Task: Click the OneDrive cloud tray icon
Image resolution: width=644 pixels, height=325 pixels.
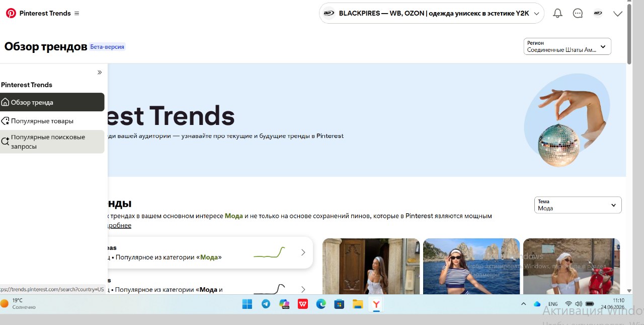Action: pyautogui.click(x=537, y=304)
